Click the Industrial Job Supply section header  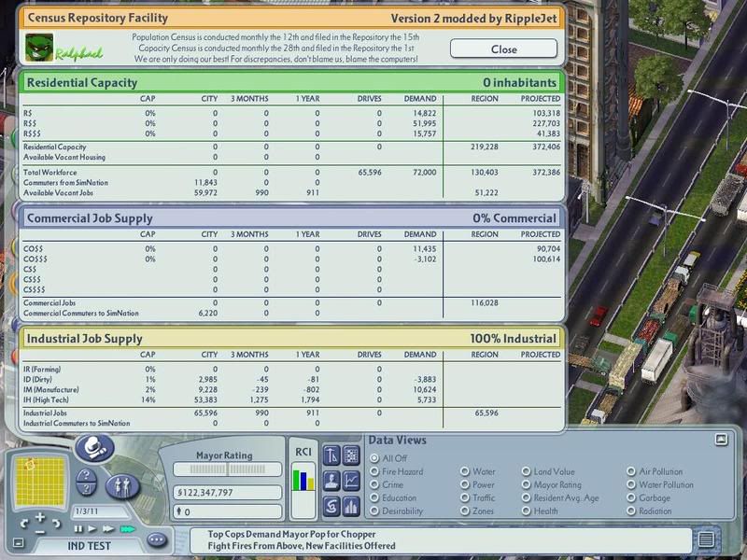(x=292, y=339)
